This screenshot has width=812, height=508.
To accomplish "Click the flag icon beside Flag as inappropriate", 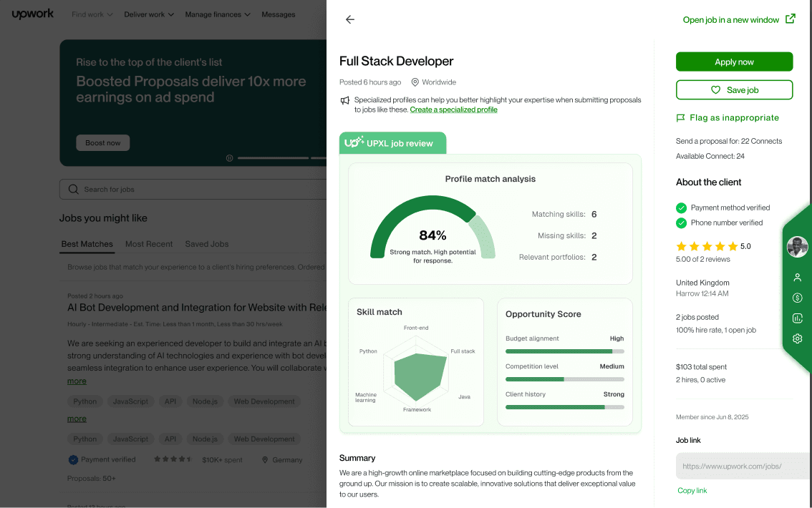I will [x=680, y=118].
